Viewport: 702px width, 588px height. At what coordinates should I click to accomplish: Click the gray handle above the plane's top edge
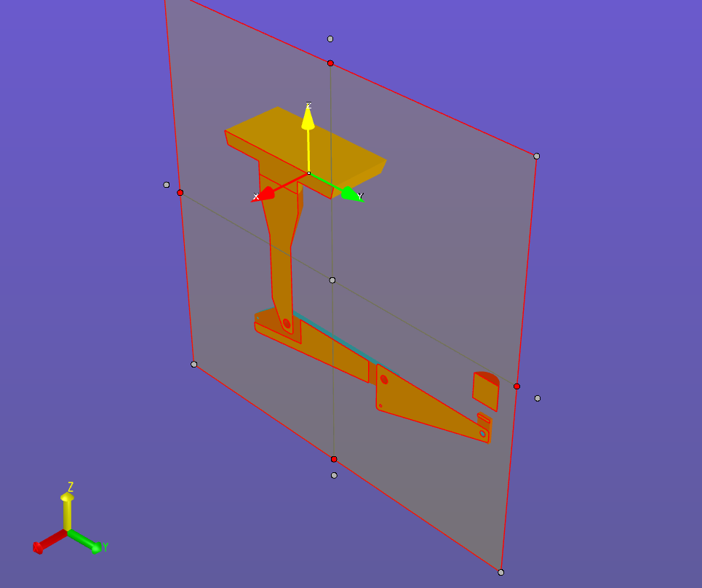[330, 39]
